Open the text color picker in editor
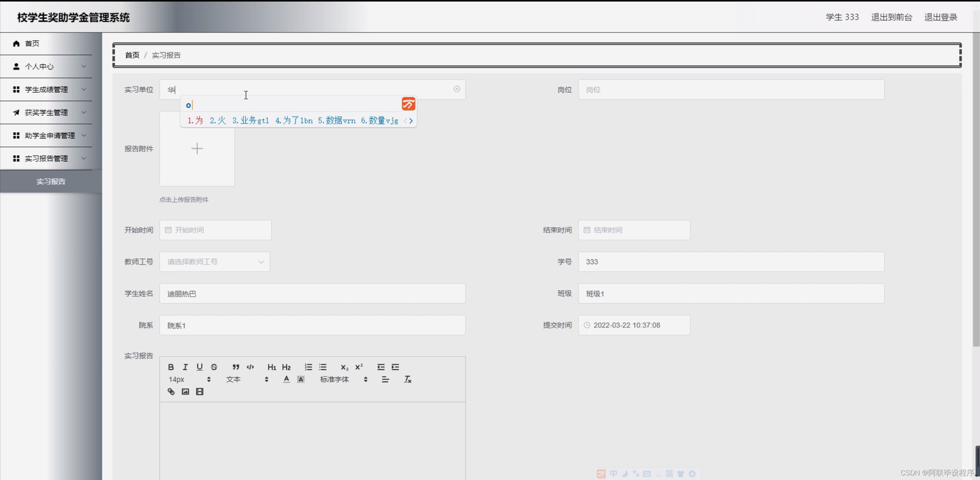This screenshot has height=480, width=980. 286,379
